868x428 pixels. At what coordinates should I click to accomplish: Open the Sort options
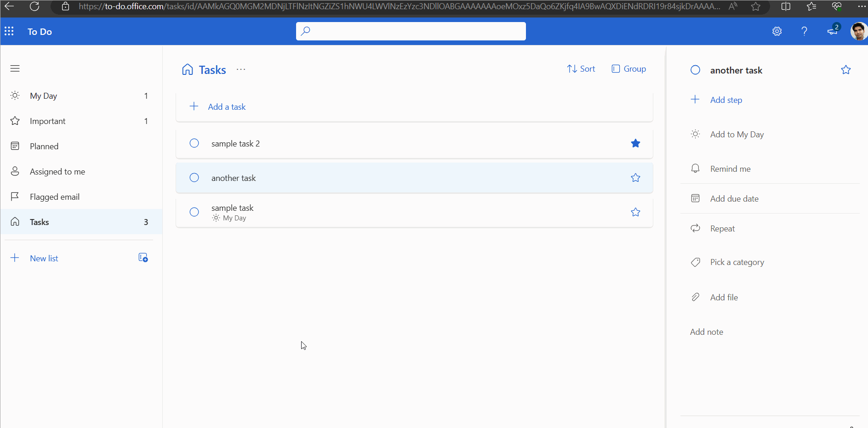[581, 68]
